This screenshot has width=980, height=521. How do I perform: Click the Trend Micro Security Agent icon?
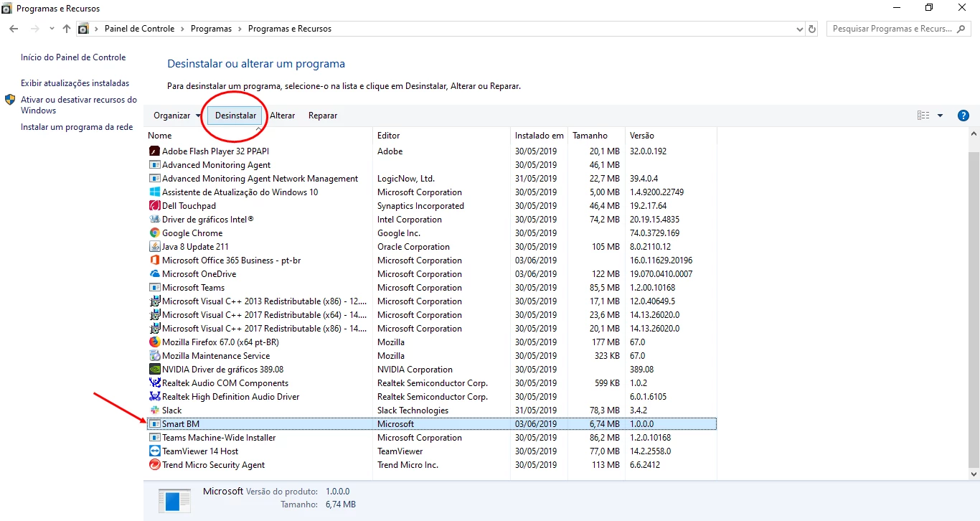tap(154, 465)
